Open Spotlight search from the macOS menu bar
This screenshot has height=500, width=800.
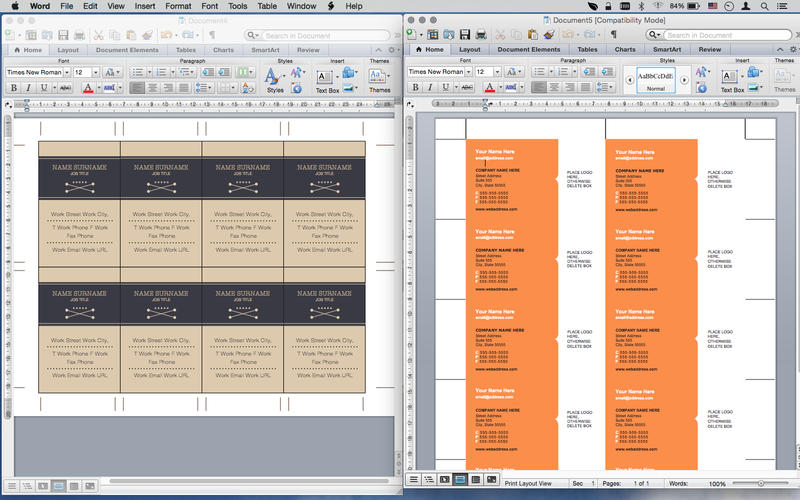[766, 6]
